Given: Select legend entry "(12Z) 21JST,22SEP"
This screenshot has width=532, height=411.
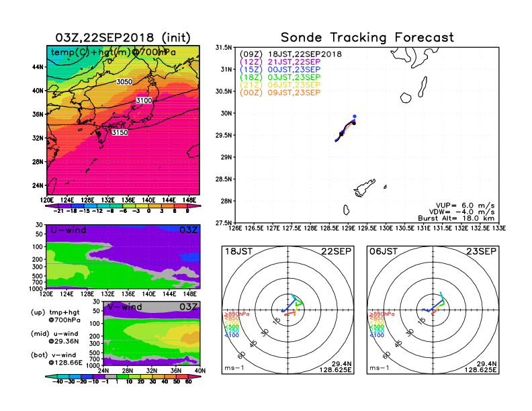Looking at the screenshot, I should (x=280, y=62).
